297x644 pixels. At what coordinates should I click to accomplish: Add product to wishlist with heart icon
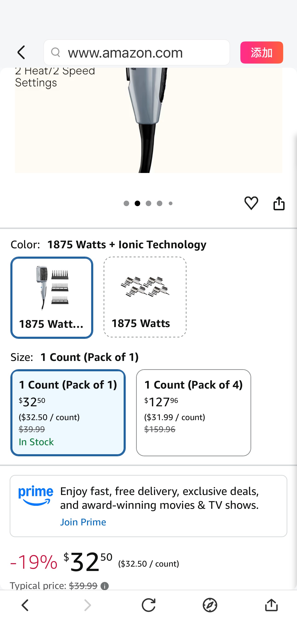point(251,203)
